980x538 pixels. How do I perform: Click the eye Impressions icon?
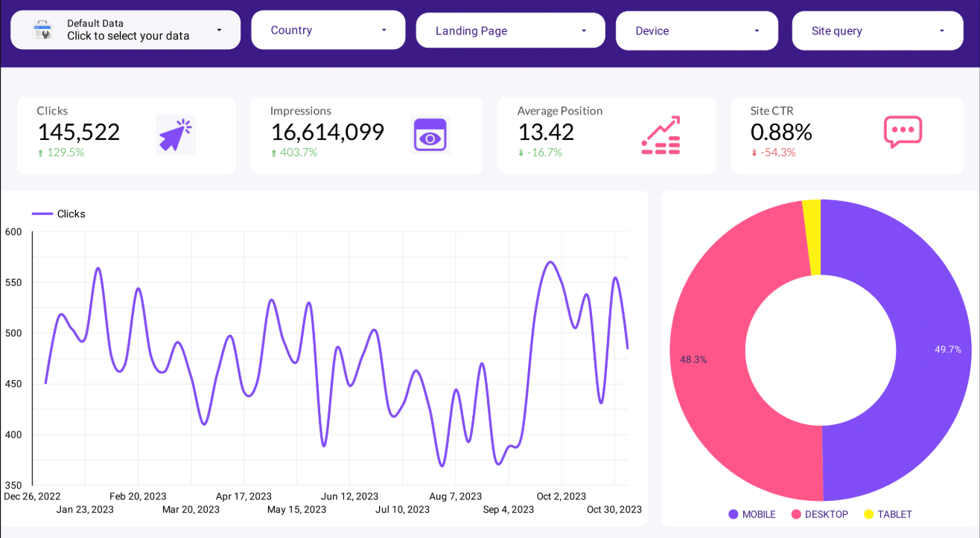(x=430, y=135)
